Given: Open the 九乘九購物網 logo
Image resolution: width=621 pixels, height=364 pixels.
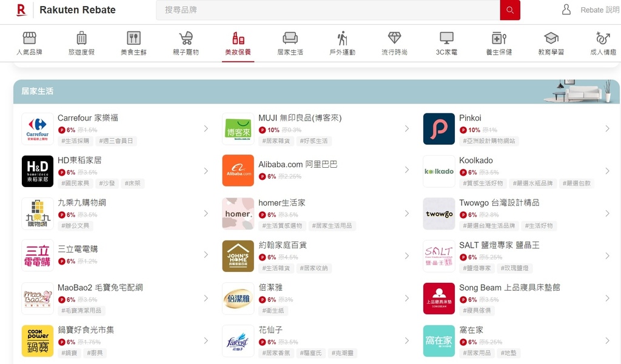Looking at the screenshot, I should pos(38,214).
